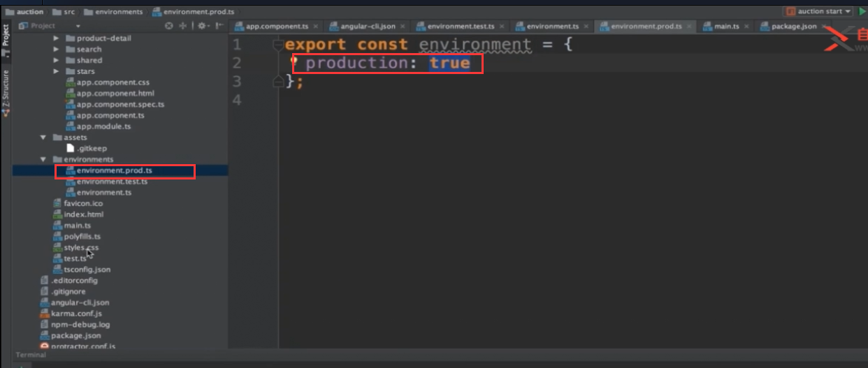This screenshot has width=868, height=368.
Task: Click the Collapse All icon in Project panel
Action: coord(183,26)
